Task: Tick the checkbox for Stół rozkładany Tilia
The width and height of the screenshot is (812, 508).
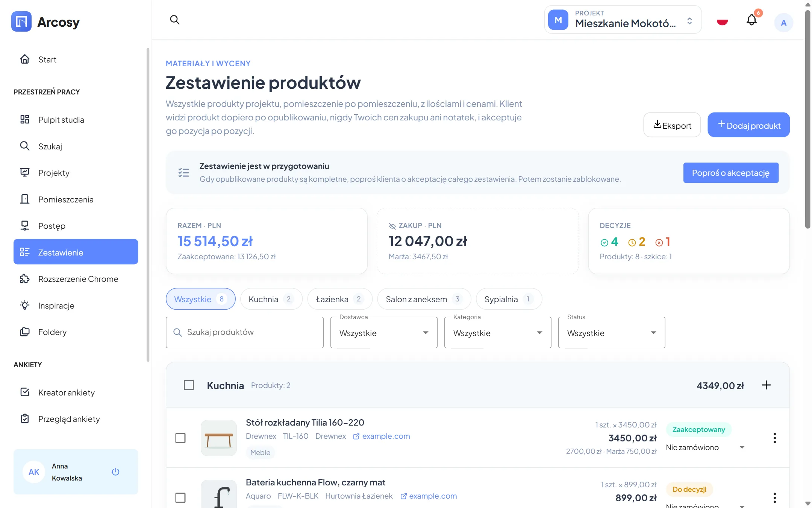Action: [180, 438]
